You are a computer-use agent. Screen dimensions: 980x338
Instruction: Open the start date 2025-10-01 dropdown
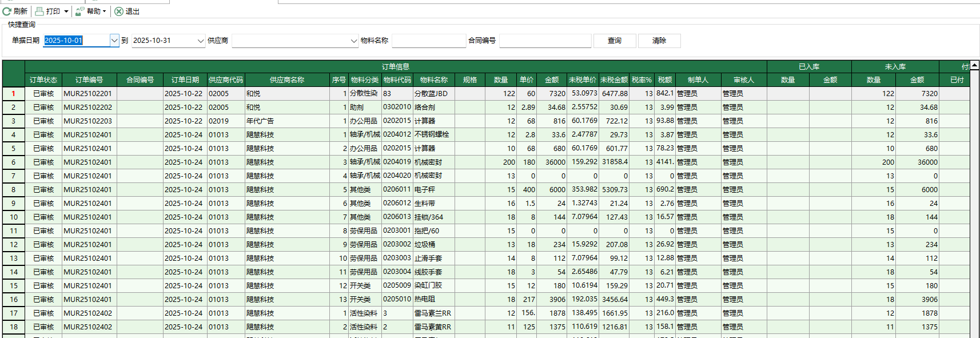point(114,41)
